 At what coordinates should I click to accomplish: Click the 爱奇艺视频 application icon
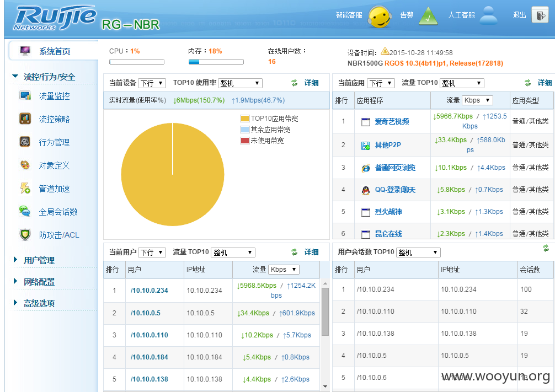[366, 122]
